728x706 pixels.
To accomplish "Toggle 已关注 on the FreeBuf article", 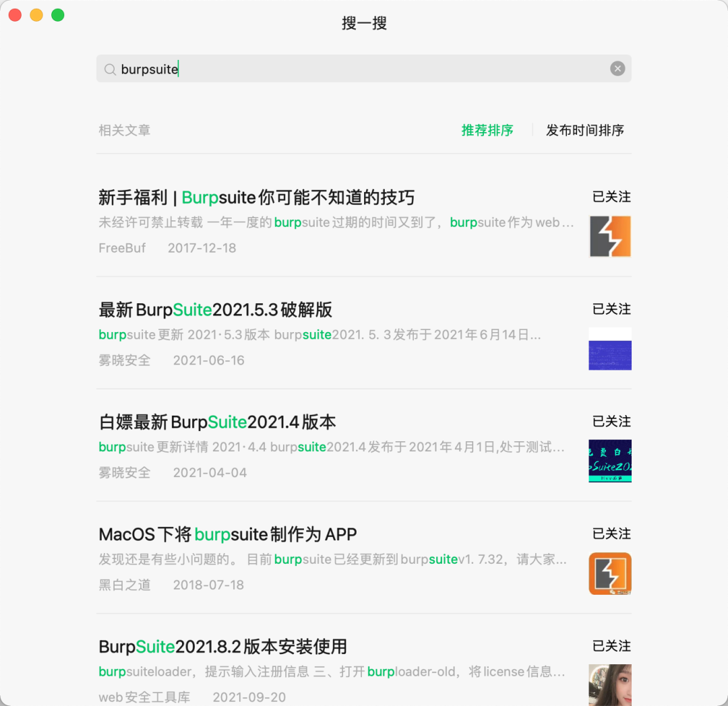I will [x=611, y=197].
